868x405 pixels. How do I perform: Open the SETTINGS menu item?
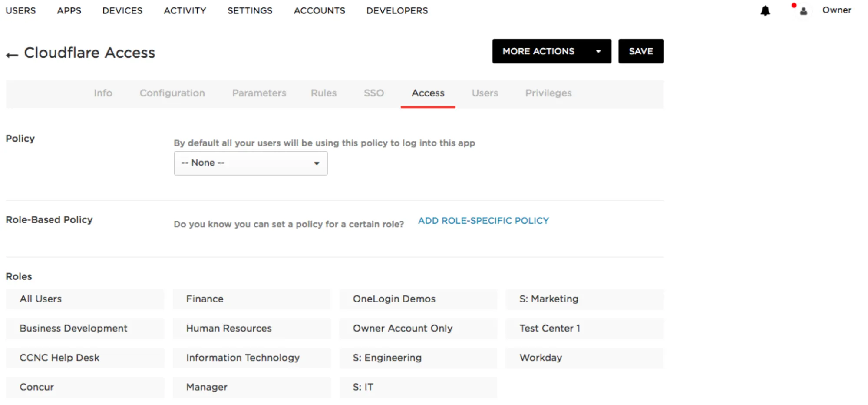click(250, 10)
